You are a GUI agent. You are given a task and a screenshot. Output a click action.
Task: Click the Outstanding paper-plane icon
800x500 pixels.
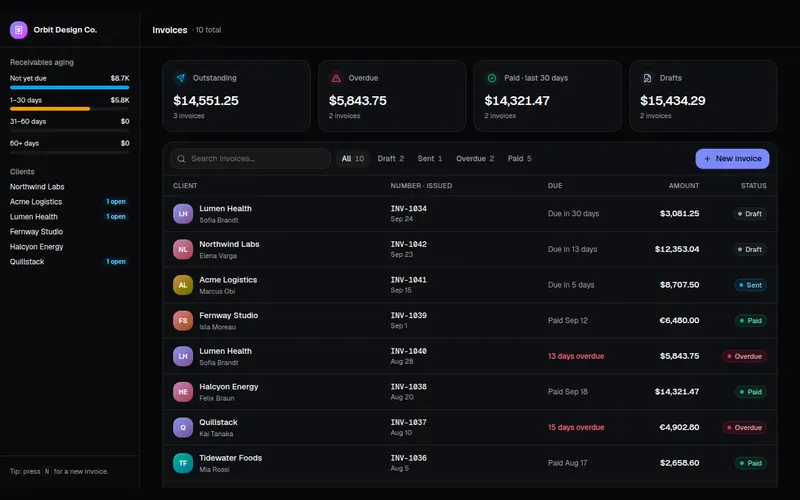[x=181, y=78]
